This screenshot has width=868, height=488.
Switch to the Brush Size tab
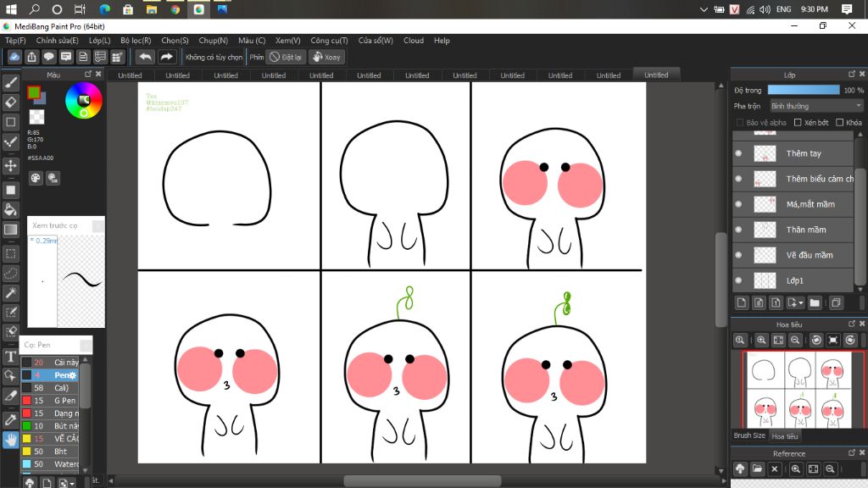point(749,435)
